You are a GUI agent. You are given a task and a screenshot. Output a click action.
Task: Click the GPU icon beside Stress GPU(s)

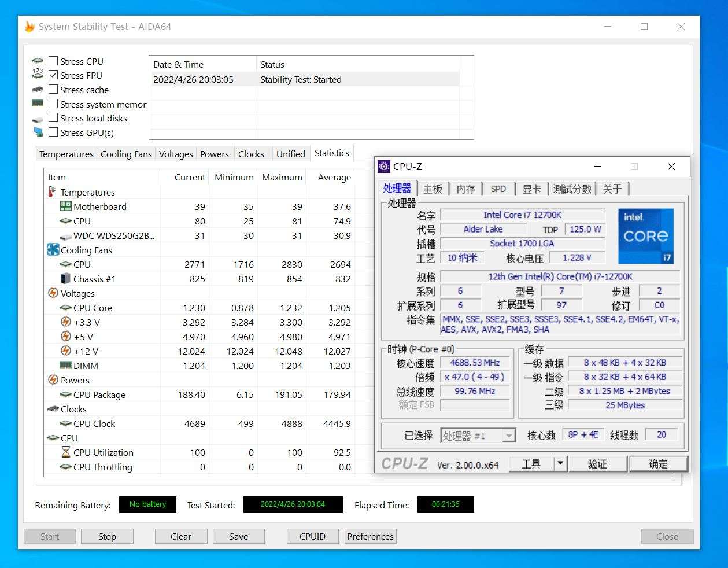click(38, 132)
